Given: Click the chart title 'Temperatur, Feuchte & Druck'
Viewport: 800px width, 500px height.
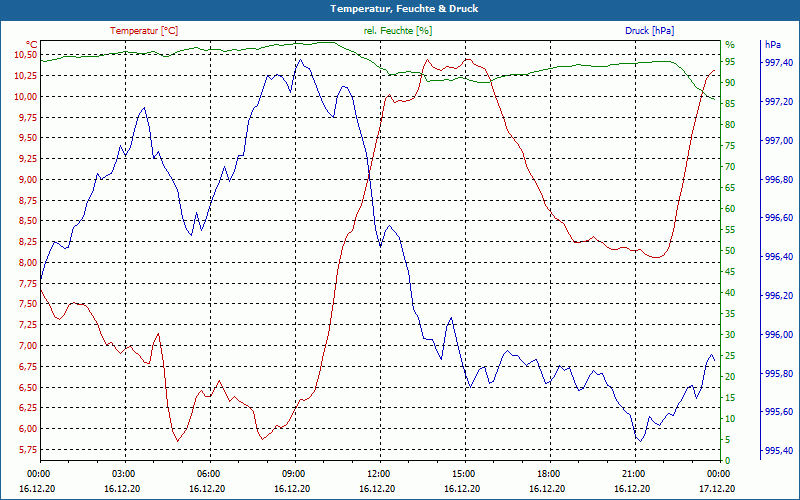Looking at the screenshot, I should pos(404,9).
